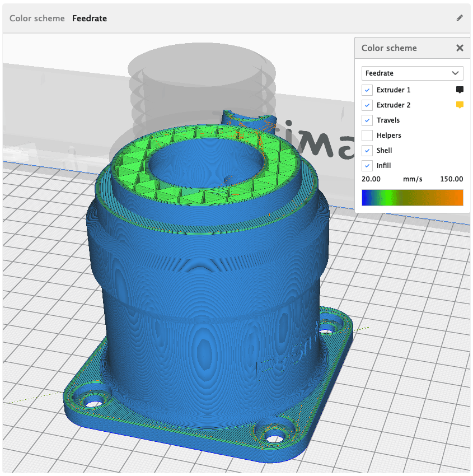Hide Travels by unchecking its box
This screenshot has width=473, height=476.
(367, 120)
